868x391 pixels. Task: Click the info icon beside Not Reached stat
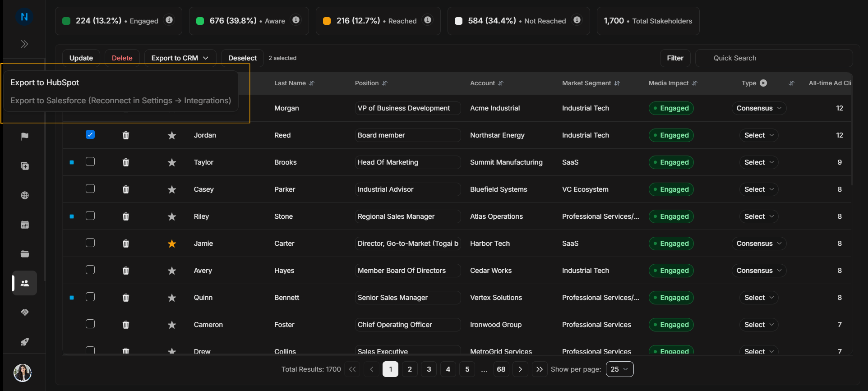pos(577,20)
